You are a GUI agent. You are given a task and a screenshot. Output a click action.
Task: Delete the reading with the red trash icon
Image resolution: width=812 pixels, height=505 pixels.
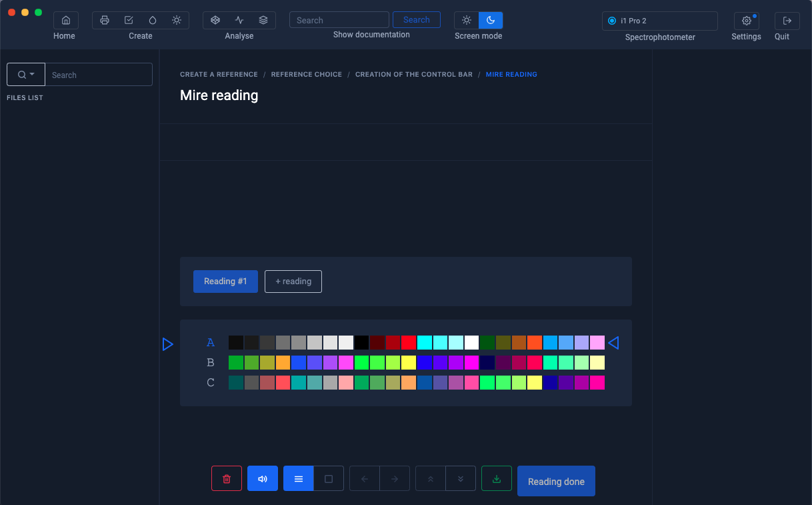pos(227,479)
